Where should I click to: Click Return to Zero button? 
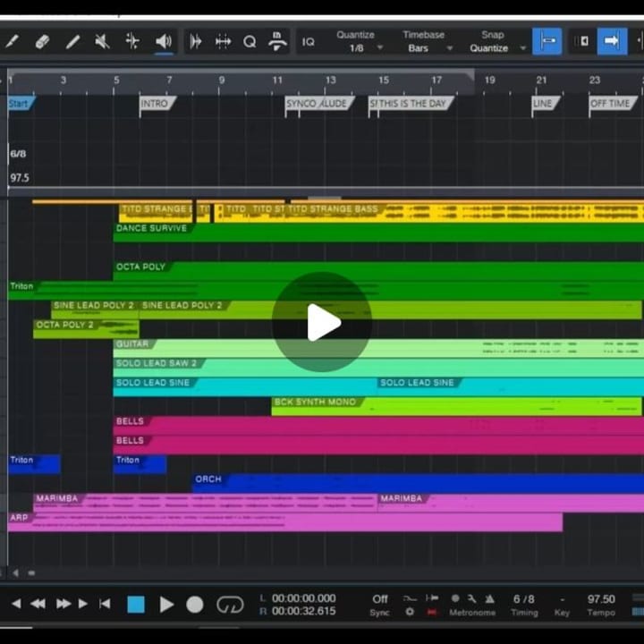(105, 604)
